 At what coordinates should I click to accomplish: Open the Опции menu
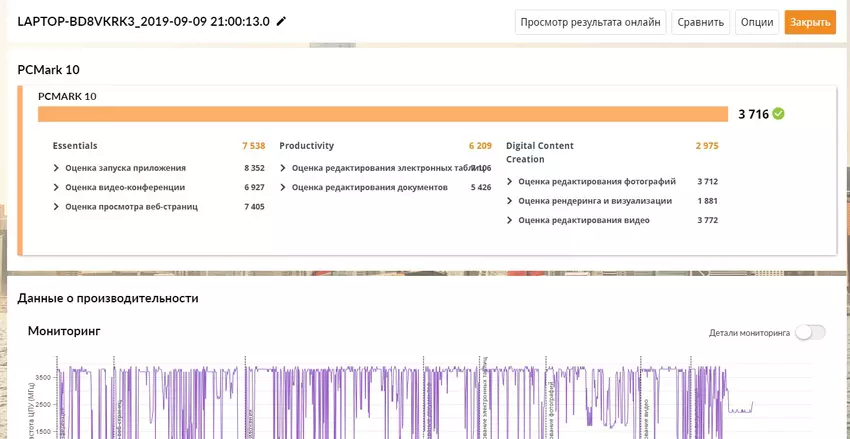click(757, 22)
